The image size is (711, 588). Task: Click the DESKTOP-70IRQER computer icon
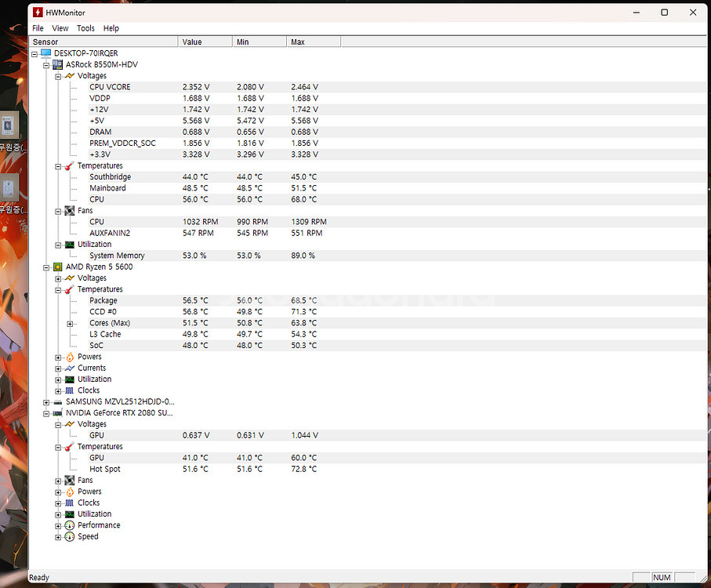(45, 53)
